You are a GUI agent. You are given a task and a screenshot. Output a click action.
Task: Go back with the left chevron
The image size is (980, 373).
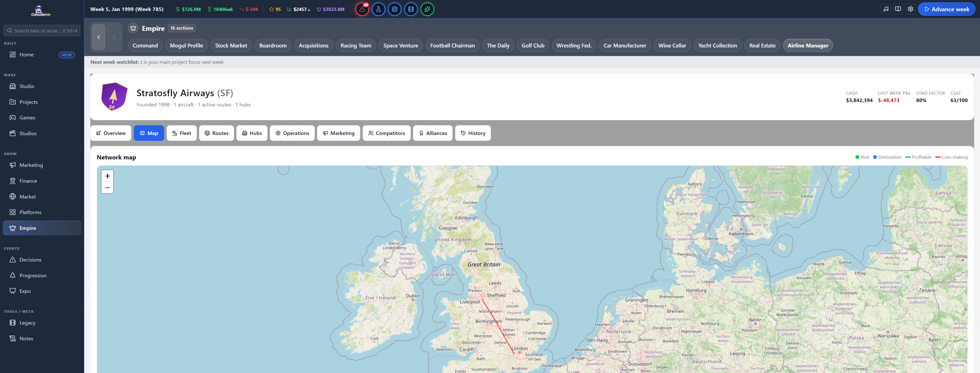(99, 37)
